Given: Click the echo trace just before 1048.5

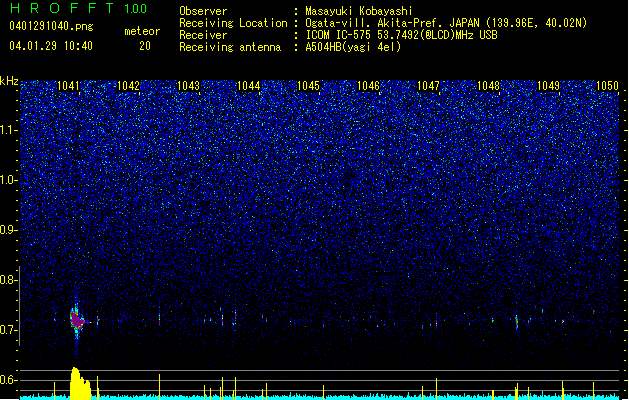Looking at the screenshot, I should pos(517,322).
